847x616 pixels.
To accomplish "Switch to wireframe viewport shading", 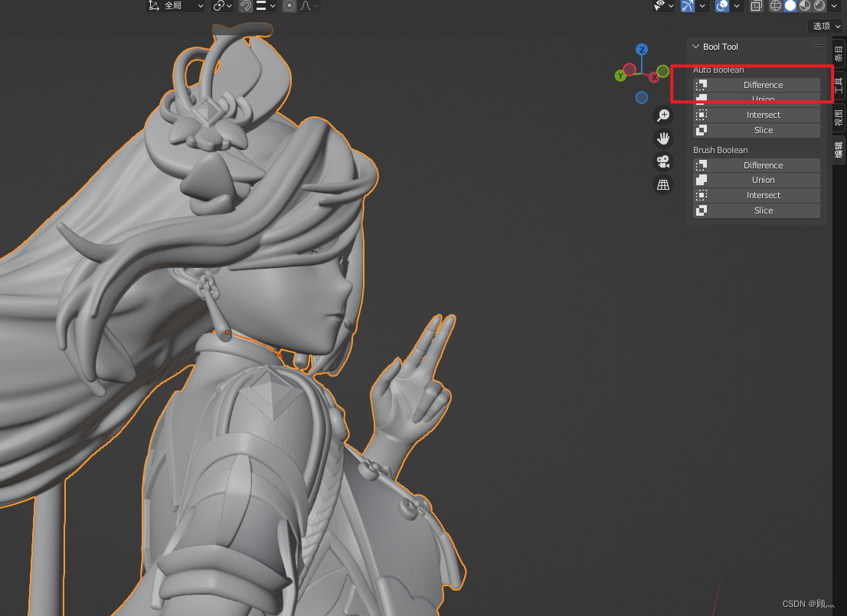I will (776, 5).
